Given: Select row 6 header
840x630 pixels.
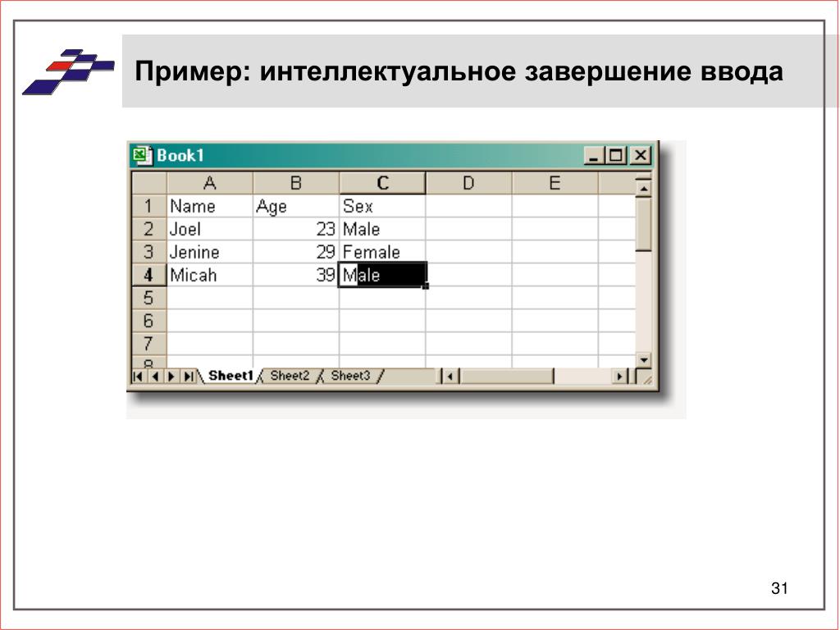Looking at the screenshot, I should click(149, 321).
